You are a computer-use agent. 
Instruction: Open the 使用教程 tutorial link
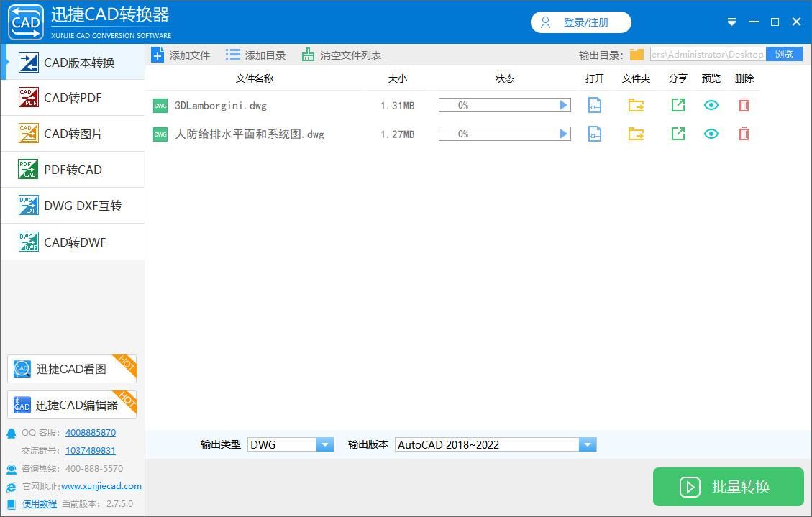[x=39, y=503]
